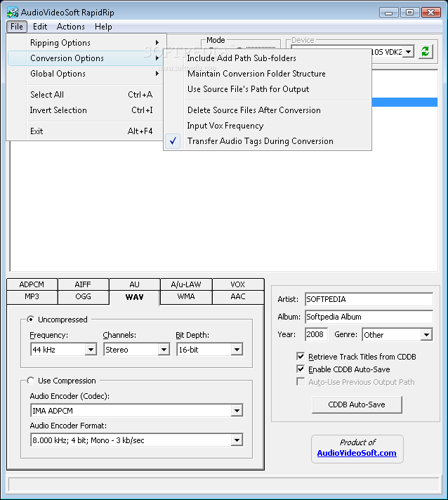
Task: Select Input Vox Frequency option
Action: pos(268,126)
